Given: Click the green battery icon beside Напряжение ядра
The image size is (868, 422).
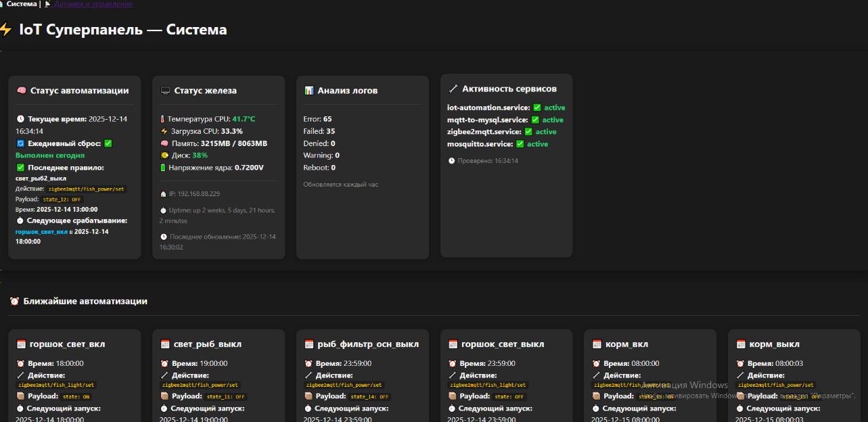Looking at the screenshot, I should point(162,168).
